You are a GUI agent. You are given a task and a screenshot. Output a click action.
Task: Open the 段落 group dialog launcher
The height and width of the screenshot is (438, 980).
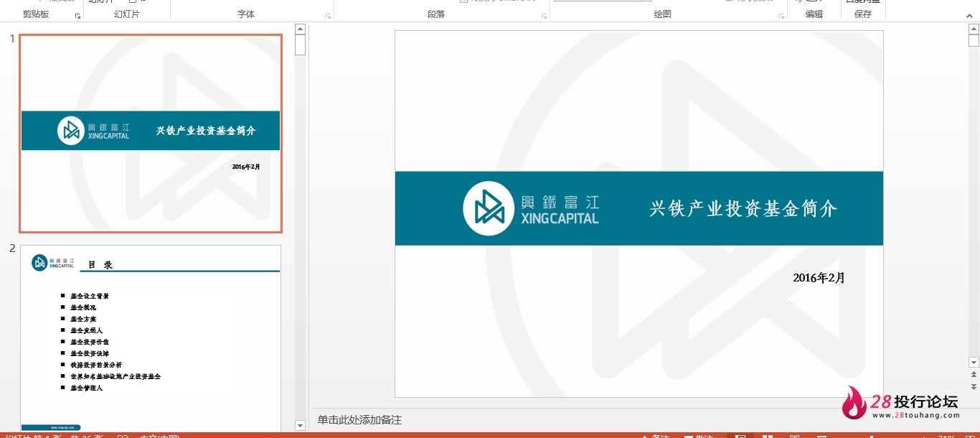(544, 16)
